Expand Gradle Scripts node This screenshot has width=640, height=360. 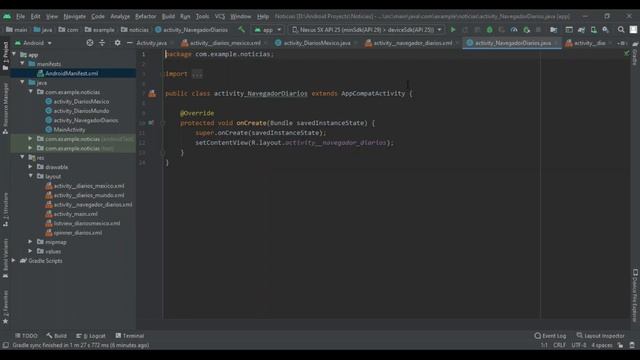click(14, 260)
